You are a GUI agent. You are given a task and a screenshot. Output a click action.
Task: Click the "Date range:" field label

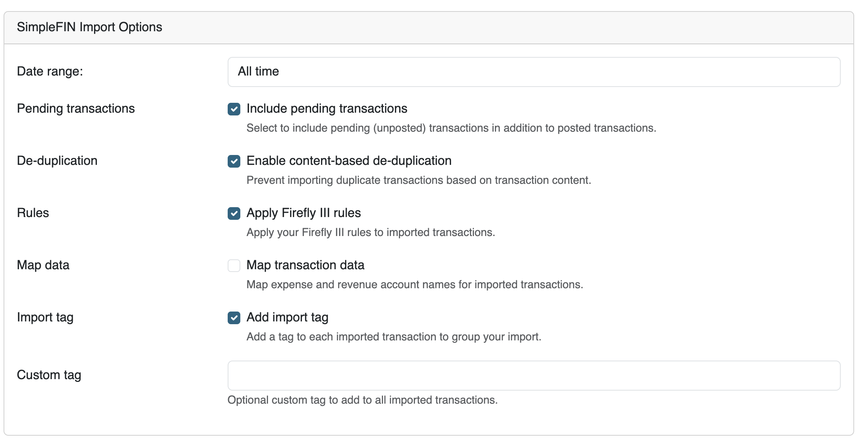[50, 72]
